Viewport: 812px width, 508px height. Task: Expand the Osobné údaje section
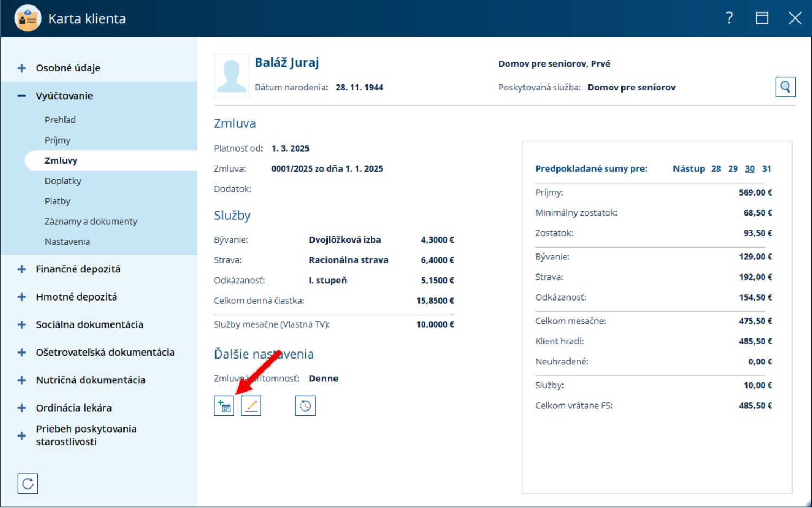[x=22, y=68]
